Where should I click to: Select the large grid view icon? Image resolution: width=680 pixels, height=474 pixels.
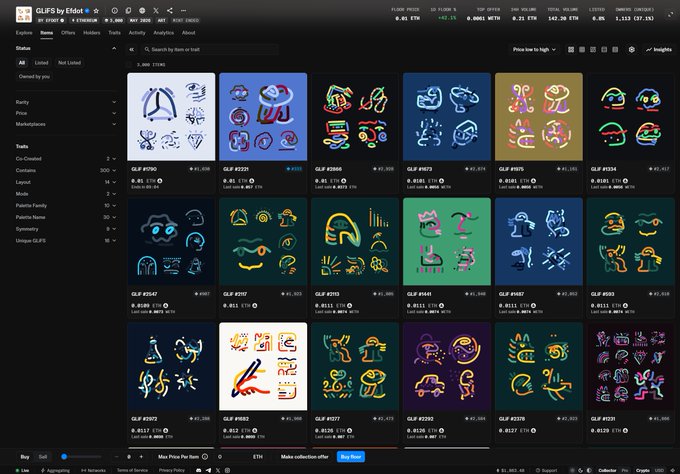point(571,50)
